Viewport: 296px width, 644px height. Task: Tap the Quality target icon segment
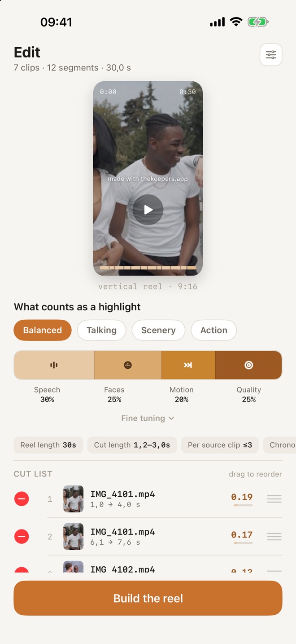point(249,365)
